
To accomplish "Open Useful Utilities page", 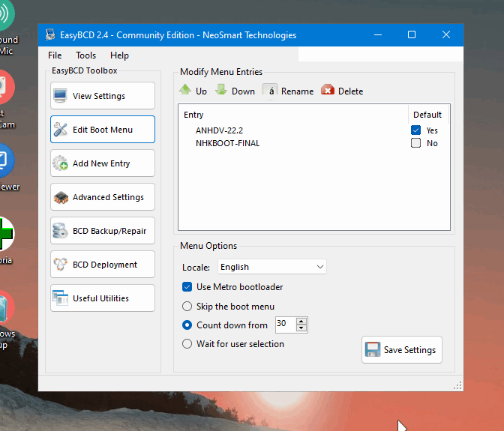I will (x=103, y=298).
